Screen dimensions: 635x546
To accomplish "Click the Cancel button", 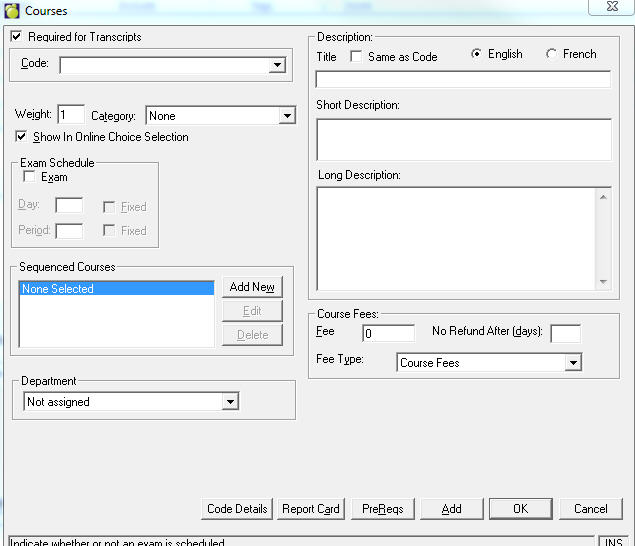I will [x=590, y=509].
